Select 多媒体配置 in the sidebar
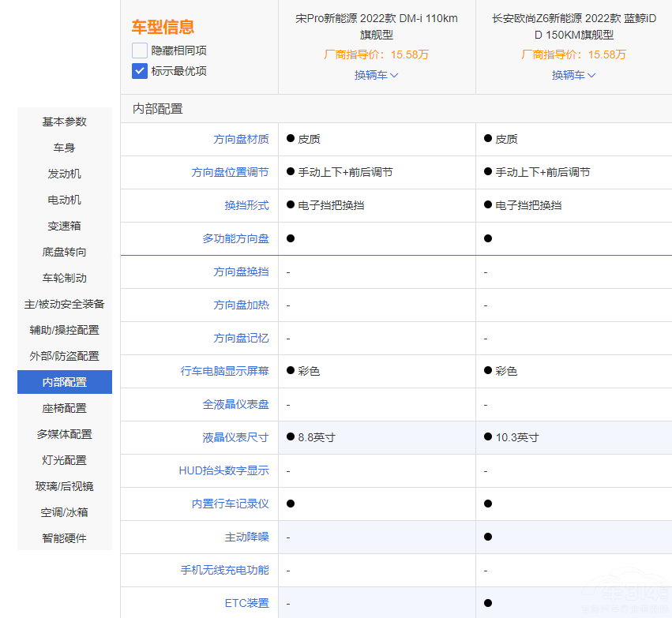This screenshot has width=672, height=618. tap(64, 434)
